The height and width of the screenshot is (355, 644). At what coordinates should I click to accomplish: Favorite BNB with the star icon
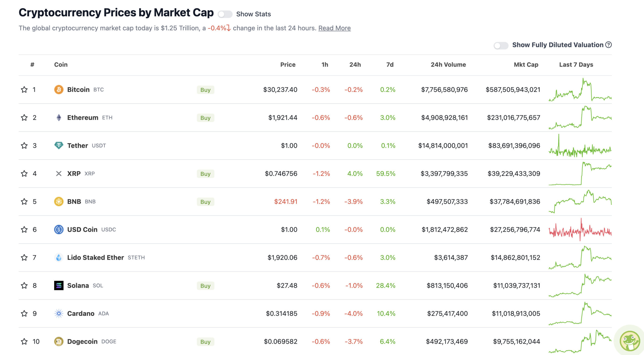point(24,201)
